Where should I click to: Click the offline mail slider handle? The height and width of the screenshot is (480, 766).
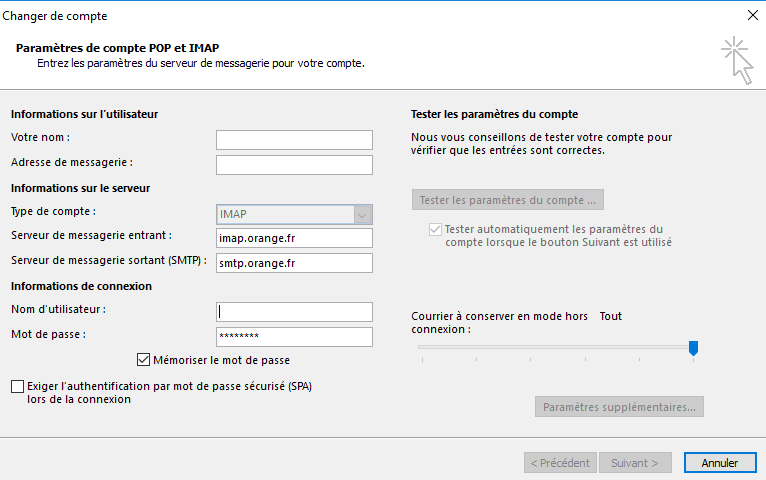pos(693,349)
